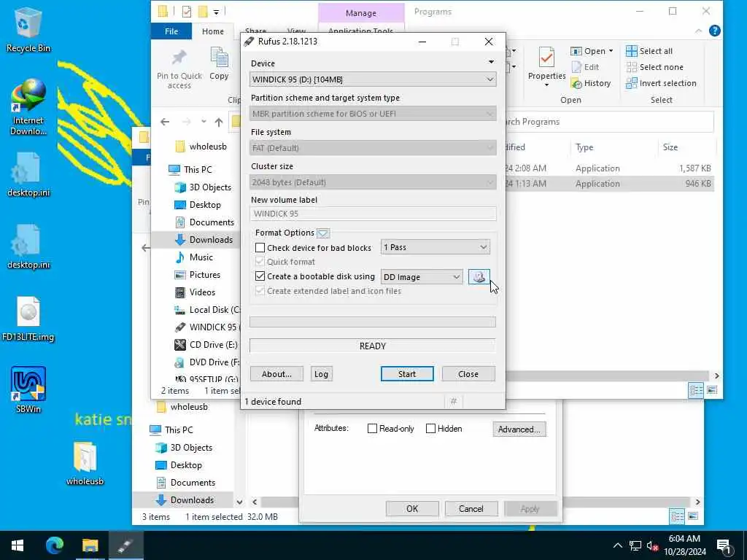Image resolution: width=747 pixels, height=560 pixels.
Task: Click Invert selection in Explorer ribbon
Action: point(661,83)
